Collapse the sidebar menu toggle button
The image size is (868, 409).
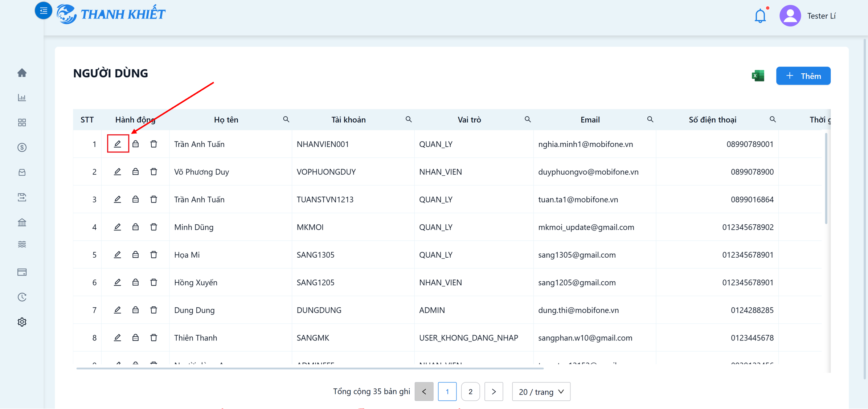pos(43,11)
